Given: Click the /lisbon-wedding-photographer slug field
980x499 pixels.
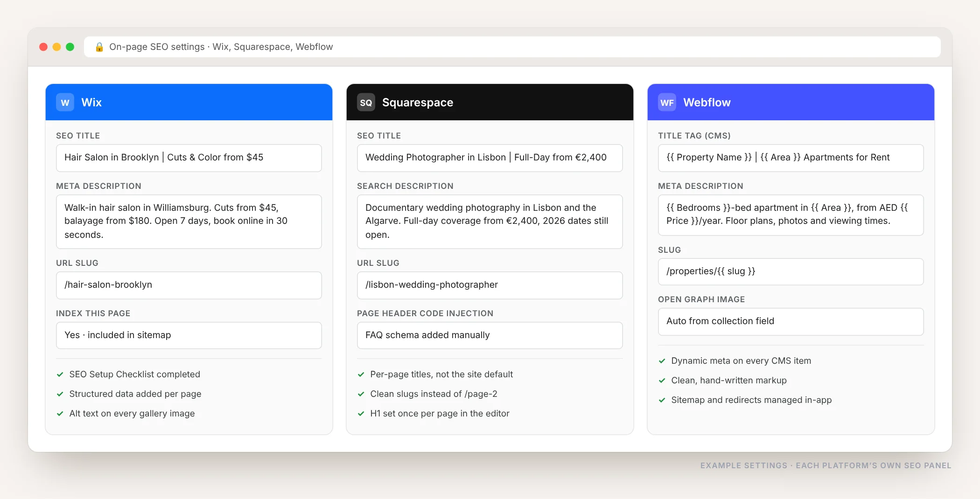Looking at the screenshot, I should (490, 285).
